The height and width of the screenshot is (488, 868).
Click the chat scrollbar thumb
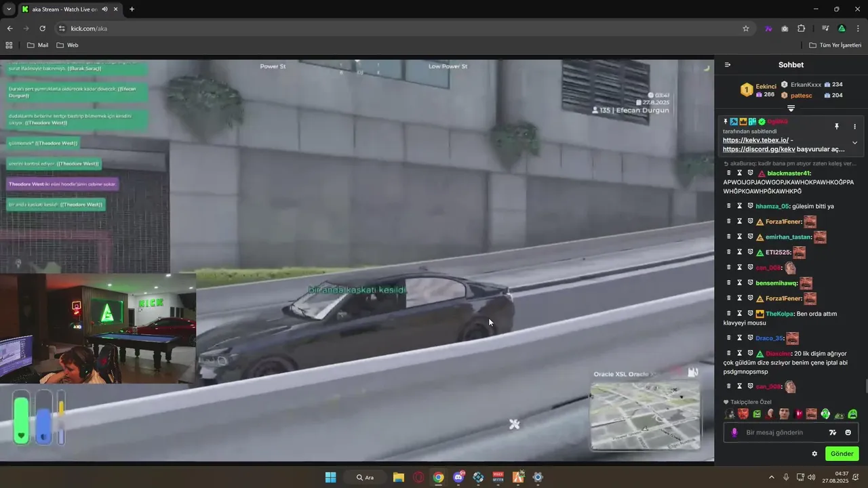pyautogui.click(x=865, y=386)
